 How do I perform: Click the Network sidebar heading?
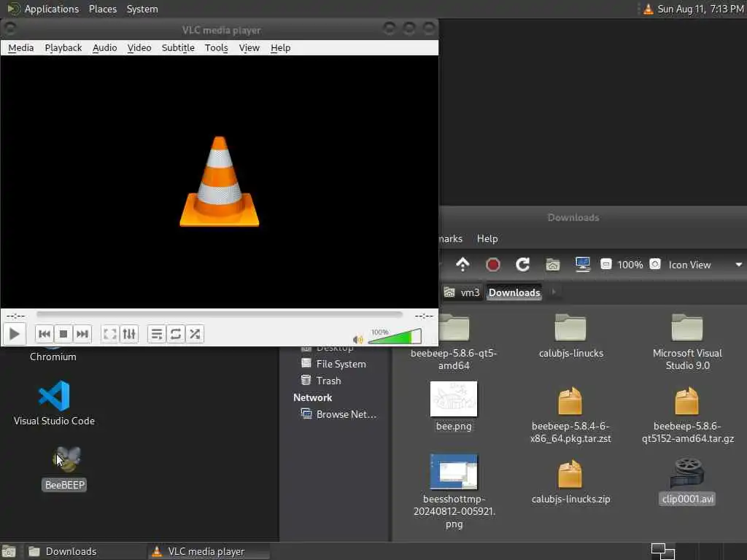[312, 397]
